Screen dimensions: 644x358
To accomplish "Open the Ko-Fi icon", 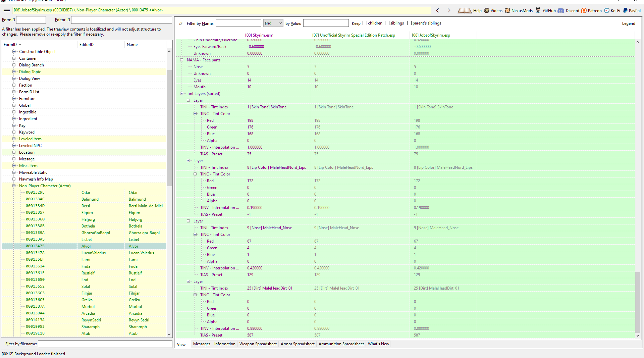I will click(607, 10).
